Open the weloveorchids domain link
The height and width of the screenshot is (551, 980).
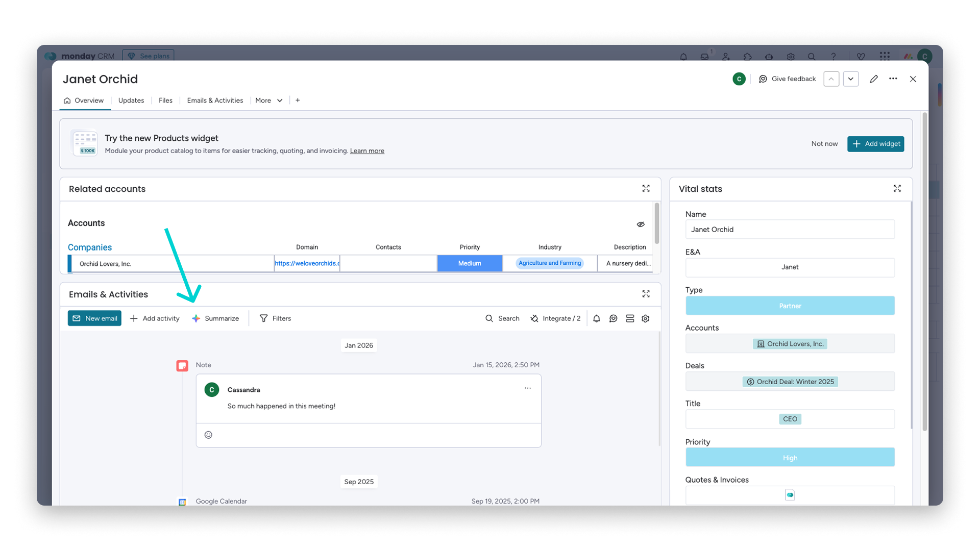point(307,263)
